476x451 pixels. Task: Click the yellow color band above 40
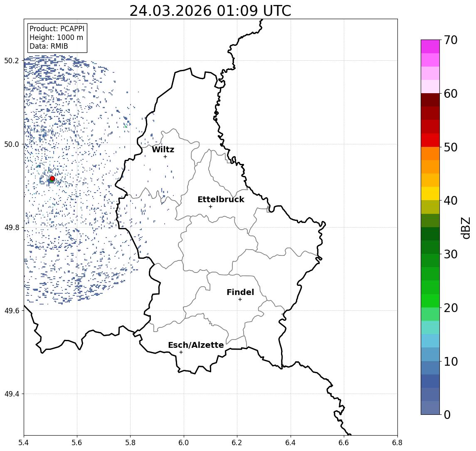pos(430,193)
